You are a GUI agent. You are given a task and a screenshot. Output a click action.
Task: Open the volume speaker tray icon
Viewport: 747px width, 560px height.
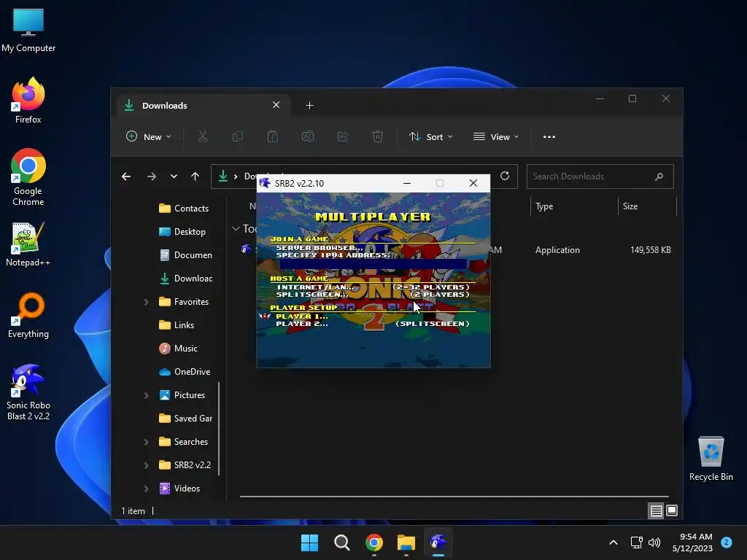(x=654, y=542)
